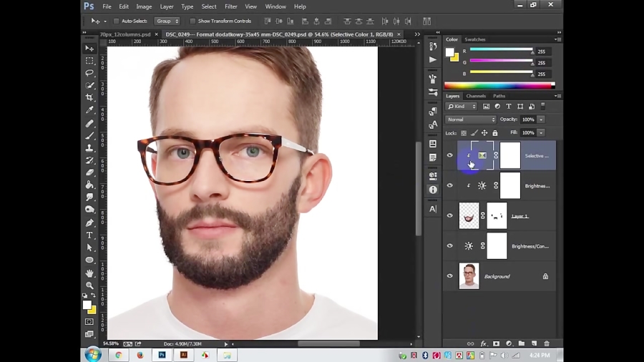The image size is (644, 362).
Task: Open the Info panel icon
Action: [x=433, y=190]
